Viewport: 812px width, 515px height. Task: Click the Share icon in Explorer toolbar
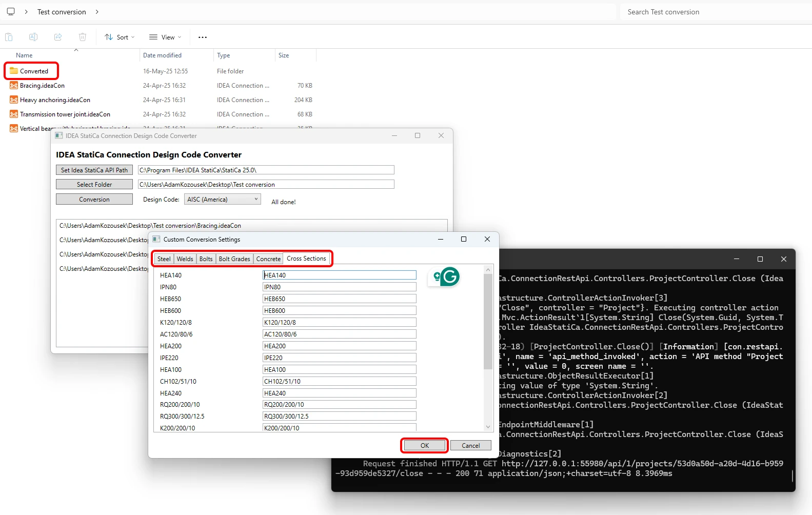[x=58, y=37]
